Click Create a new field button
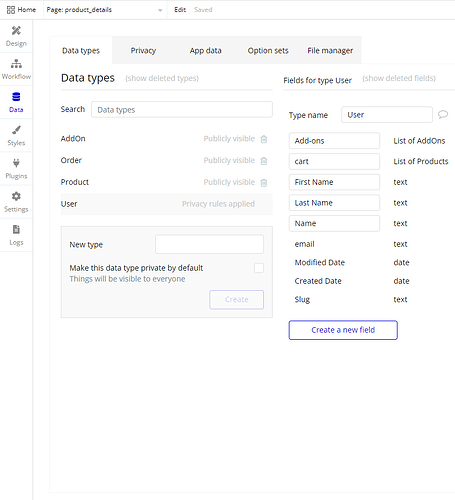455x500 pixels. coord(343,330)
